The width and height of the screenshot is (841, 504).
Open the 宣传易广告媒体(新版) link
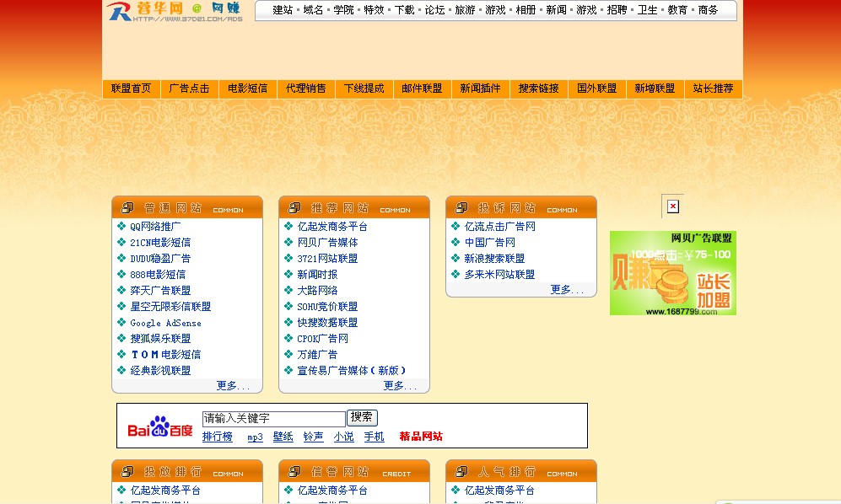tap(351, 371)
